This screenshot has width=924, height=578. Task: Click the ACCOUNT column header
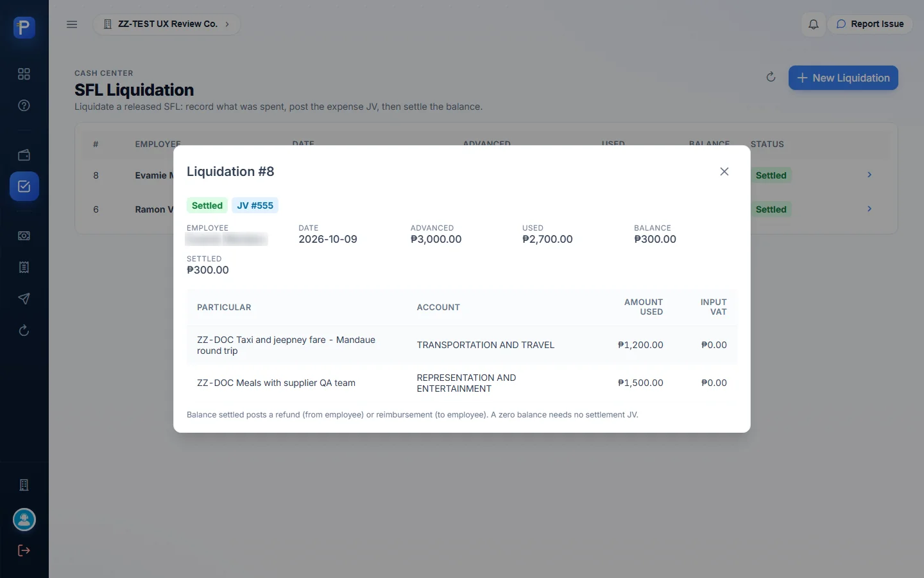pyautogui.click(x=438, y=307)
